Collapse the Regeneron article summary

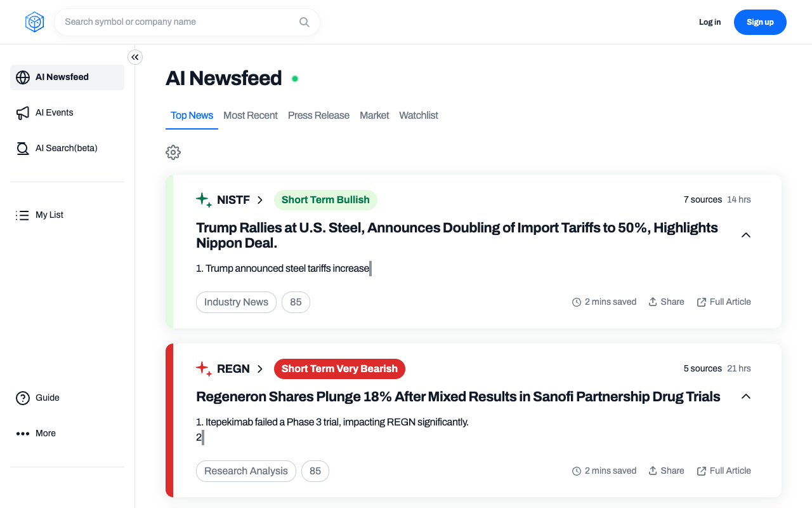tap(746, 396)
